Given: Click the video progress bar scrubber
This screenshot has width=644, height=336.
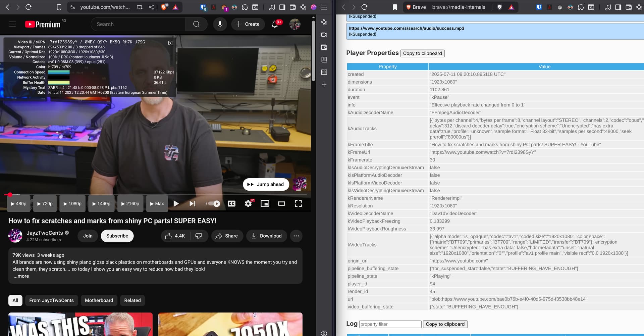Looking at the screenshot, I should (x=10, y=195).
